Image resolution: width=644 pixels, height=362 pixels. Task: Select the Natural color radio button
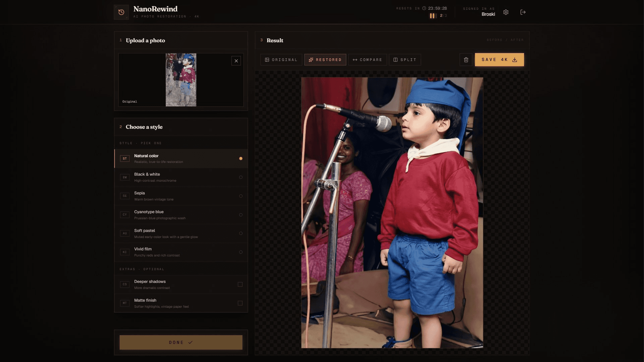point(241,159)
